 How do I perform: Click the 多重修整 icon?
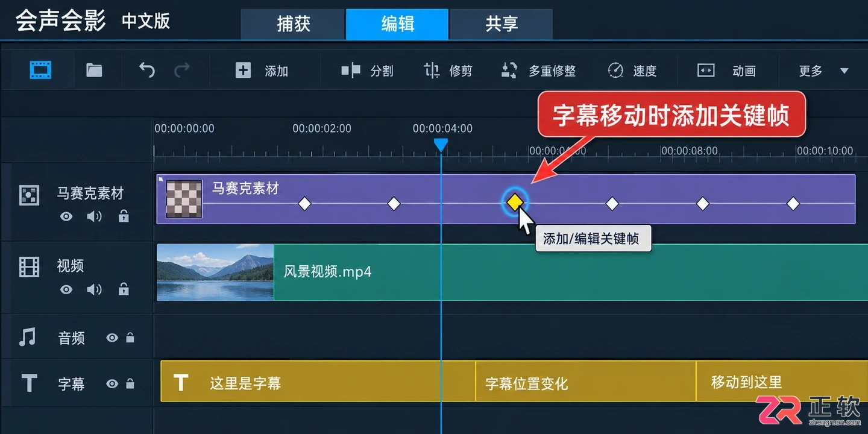point(510,71)
